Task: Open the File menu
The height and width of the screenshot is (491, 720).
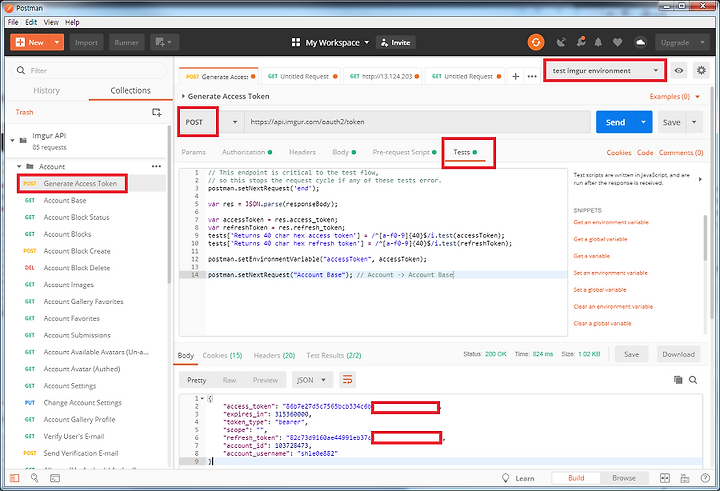Action: point(13,22)
